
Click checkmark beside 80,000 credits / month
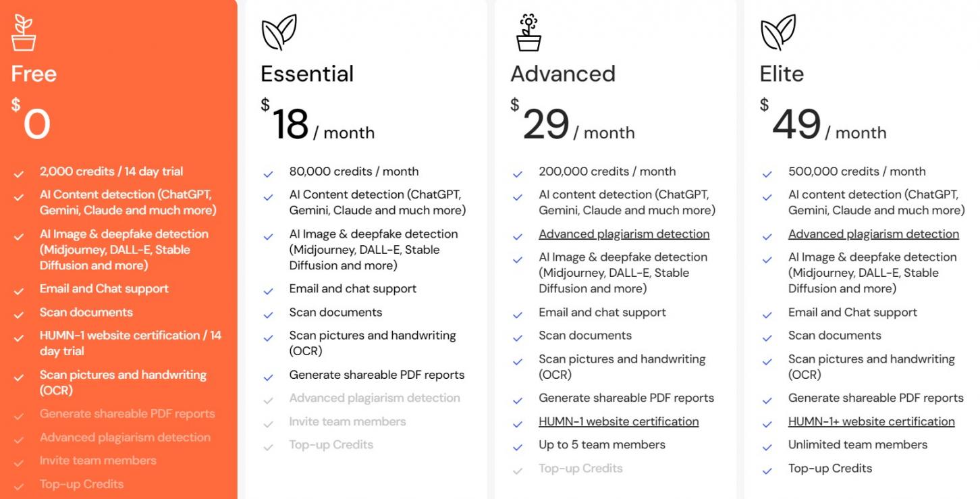[x=269, y=174]
